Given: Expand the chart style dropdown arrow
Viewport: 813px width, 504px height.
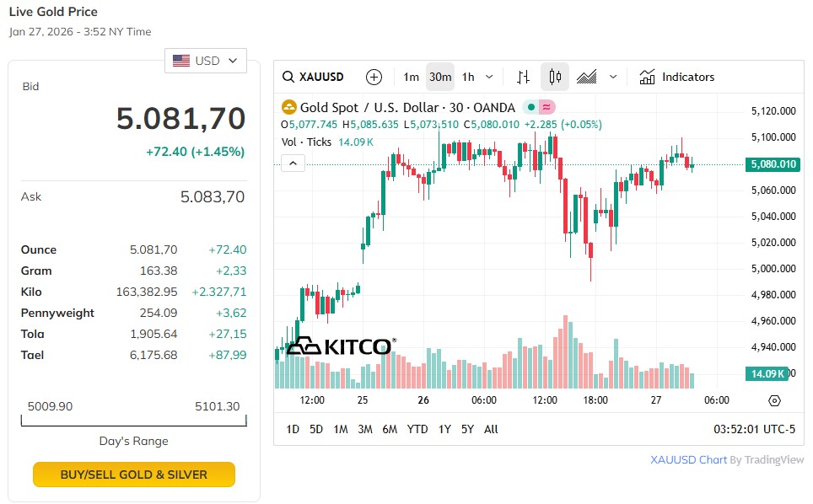Looking at the screenshot, I should [613, 77].
